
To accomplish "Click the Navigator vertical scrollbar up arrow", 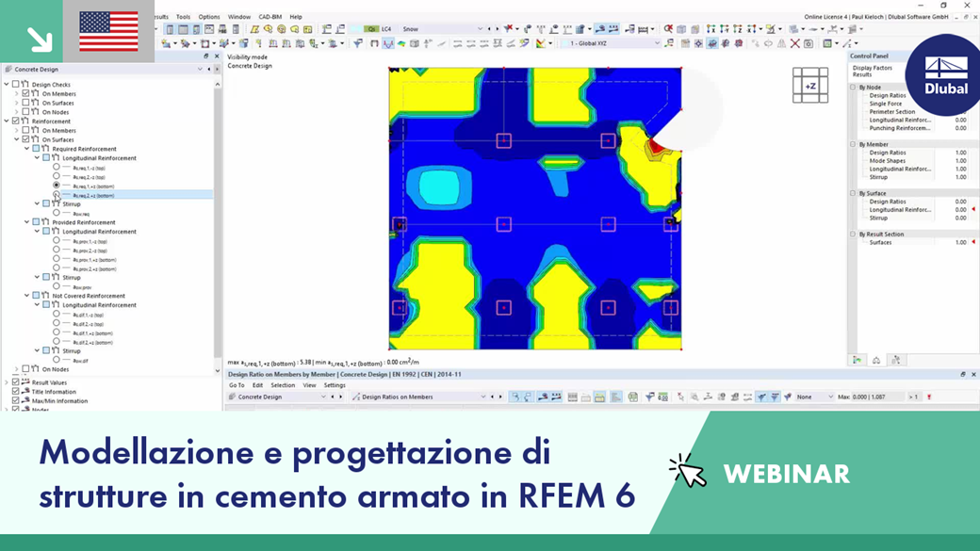I will pyautogui.click(x=218, y=84).
